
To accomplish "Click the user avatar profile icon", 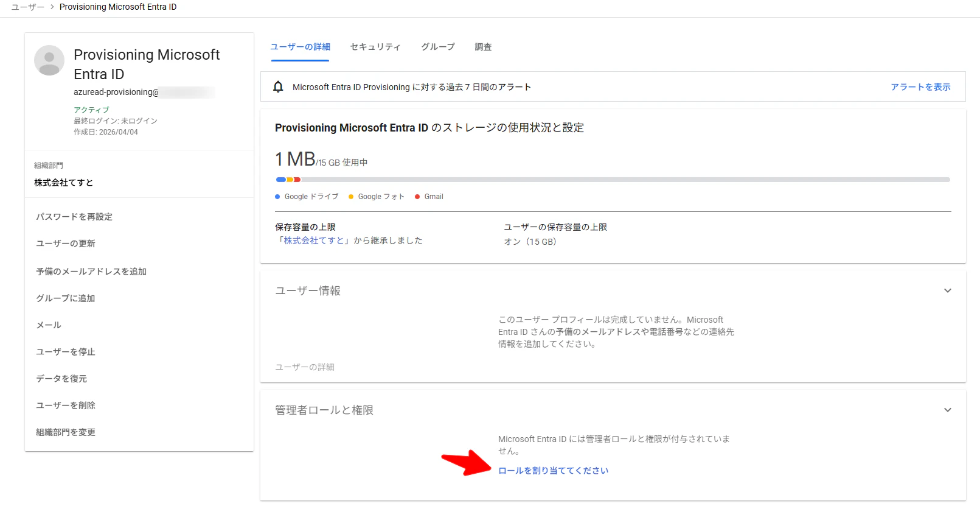I will [49, 60].
